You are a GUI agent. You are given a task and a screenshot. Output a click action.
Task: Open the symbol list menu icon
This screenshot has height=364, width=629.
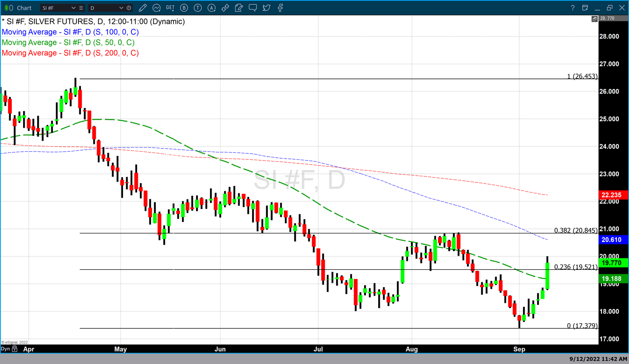(81, 8)
